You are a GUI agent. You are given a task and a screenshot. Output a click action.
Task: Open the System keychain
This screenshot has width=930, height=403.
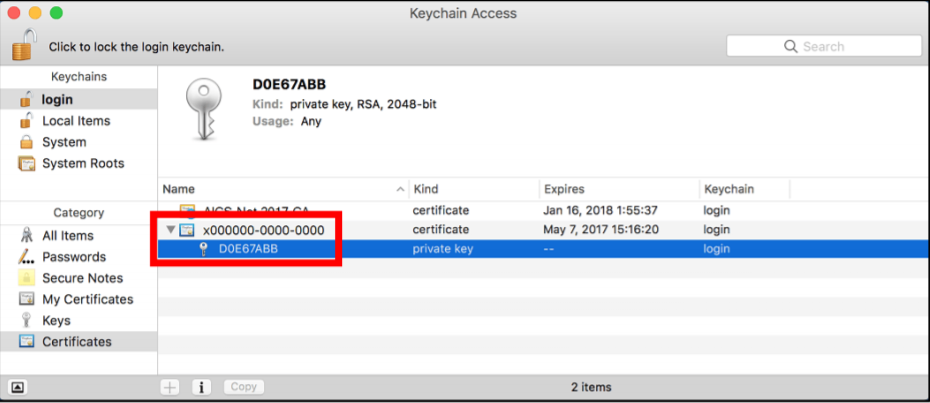(63, 142)
